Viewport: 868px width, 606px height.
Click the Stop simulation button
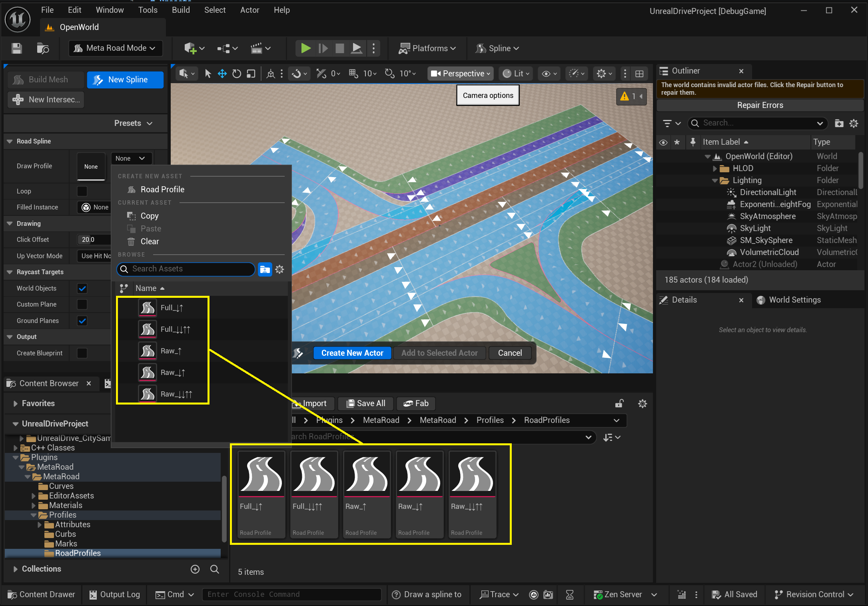pyautogui.click(x=339, y=48)
